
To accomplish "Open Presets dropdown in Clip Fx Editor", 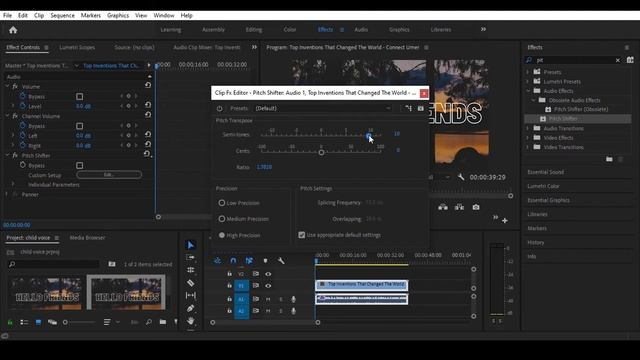I will 322,108.
